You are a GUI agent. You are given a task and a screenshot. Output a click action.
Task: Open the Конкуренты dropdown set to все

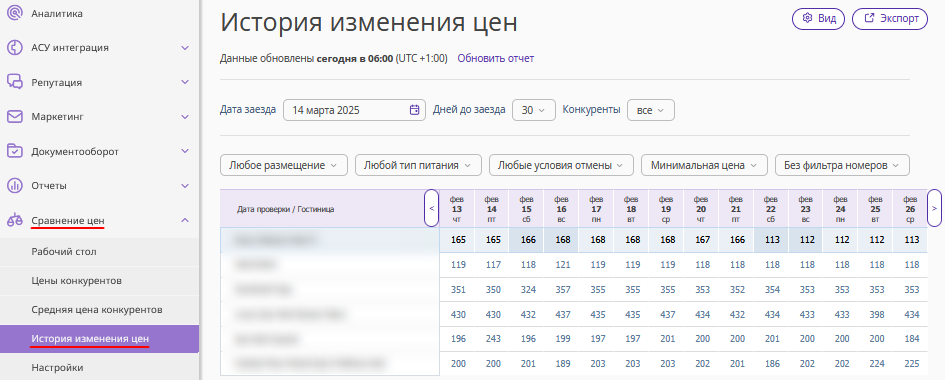651,110
